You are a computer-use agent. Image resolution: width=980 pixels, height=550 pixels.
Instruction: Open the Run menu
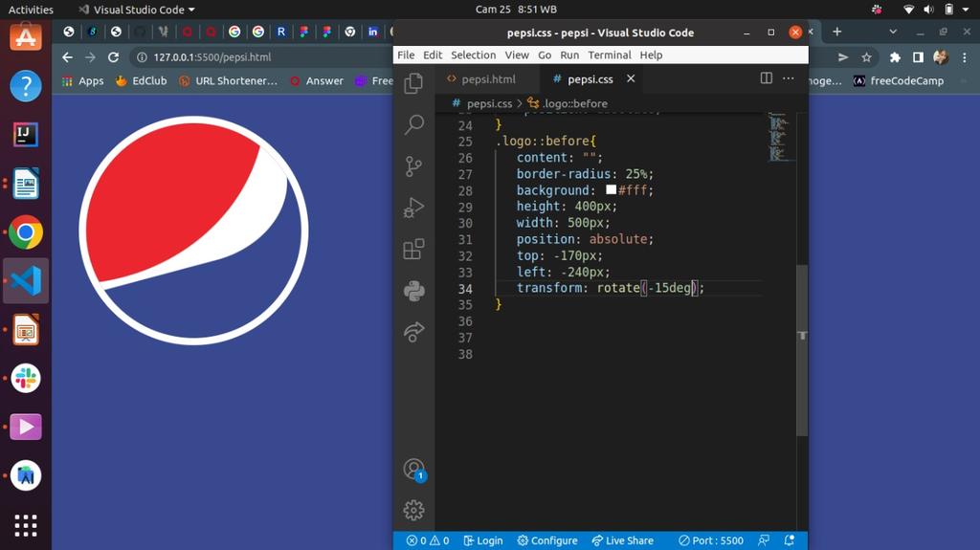click(x=569, y=55)
